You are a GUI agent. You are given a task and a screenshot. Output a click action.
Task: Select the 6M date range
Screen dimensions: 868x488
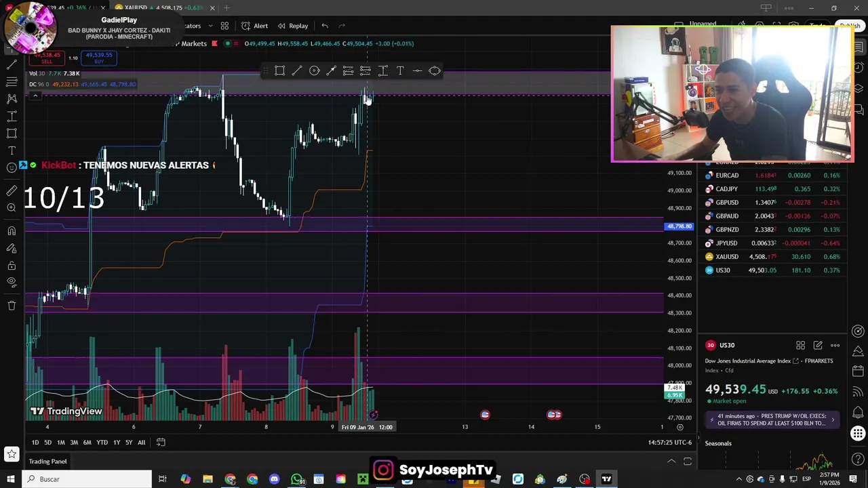tap(87, 443)
